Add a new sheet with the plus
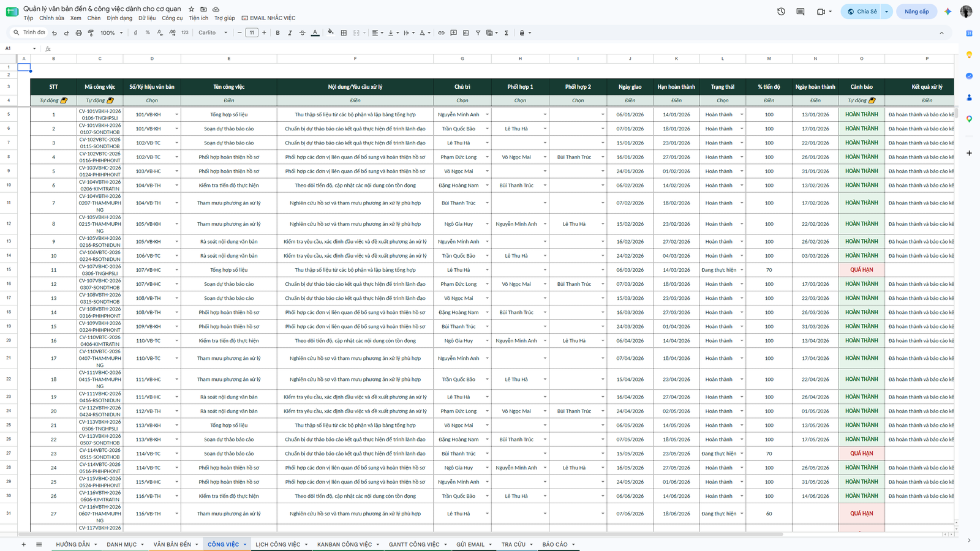Screen dimensions: 980x551 [24, 544]
